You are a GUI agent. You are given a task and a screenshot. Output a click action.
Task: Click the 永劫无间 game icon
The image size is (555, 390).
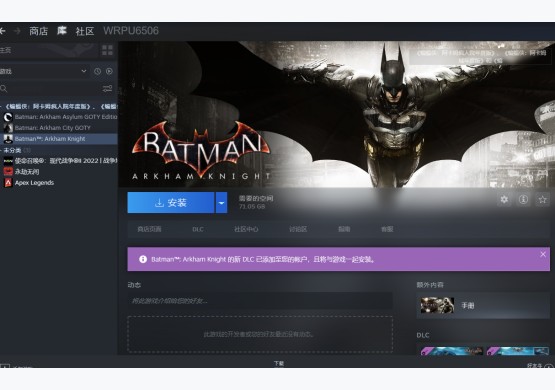8,172
